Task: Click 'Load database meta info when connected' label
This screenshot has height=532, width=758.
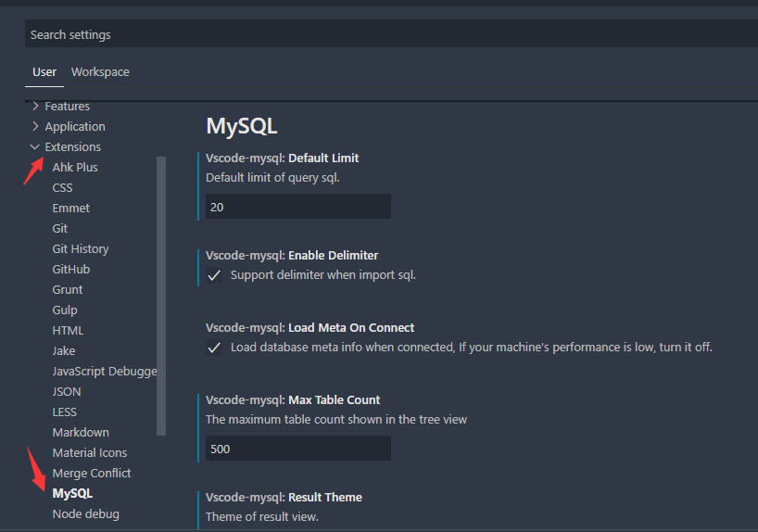Action: (472, 348)
